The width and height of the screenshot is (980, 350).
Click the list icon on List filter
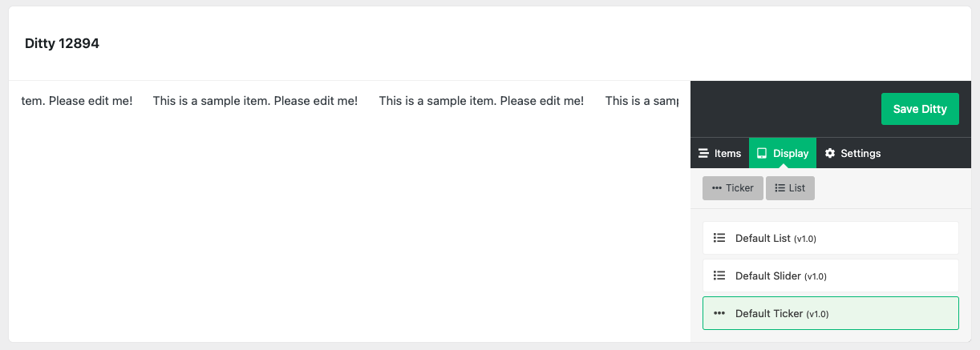(x=780, y=188)
